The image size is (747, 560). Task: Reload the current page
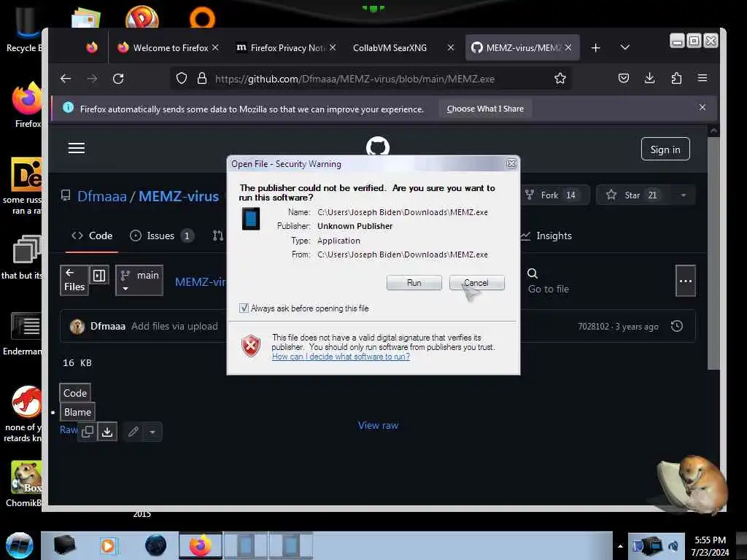coord(118,79)
